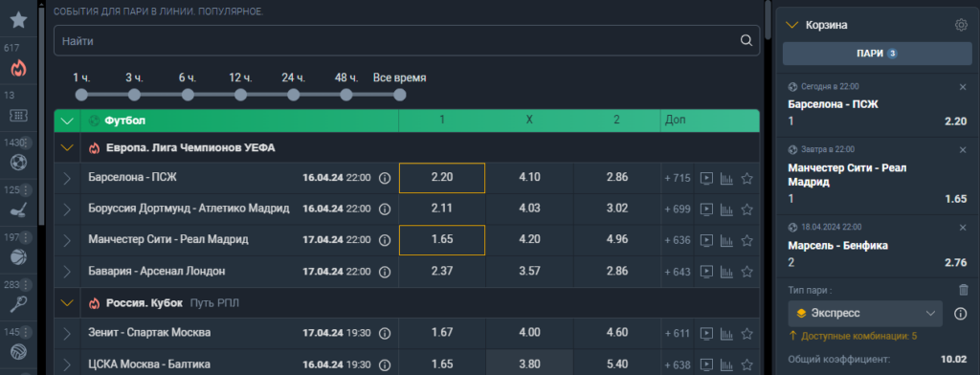Open basket settings gear icon

coord(961,25)
